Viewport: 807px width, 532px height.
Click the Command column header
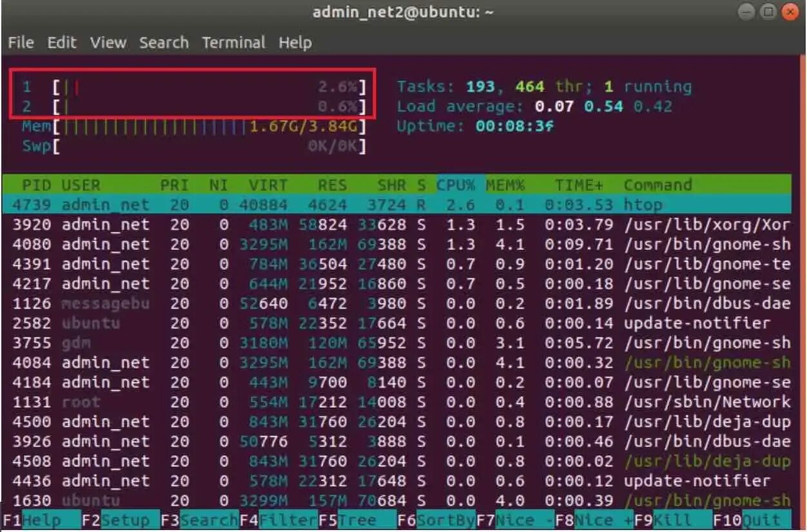click(x=657, y=185)
